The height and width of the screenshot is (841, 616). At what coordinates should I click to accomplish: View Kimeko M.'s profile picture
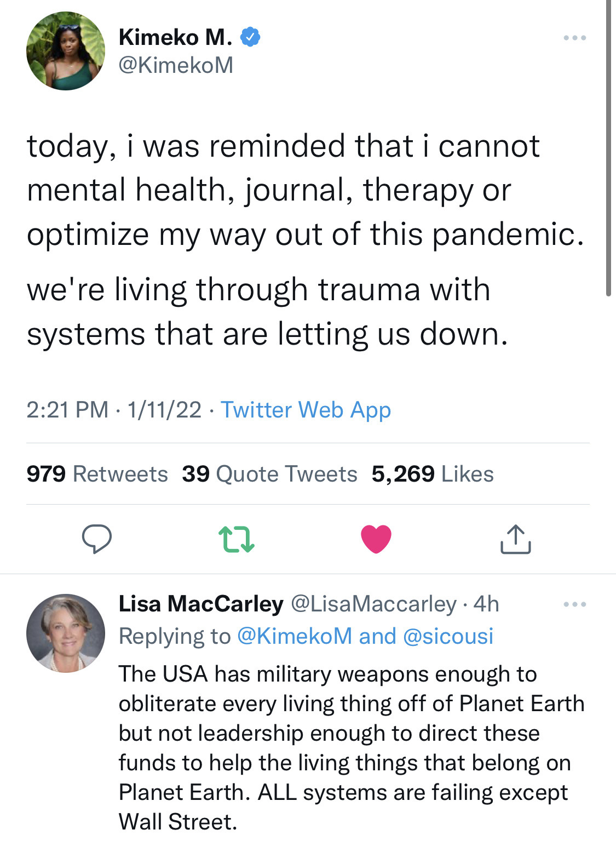point(66,51)
